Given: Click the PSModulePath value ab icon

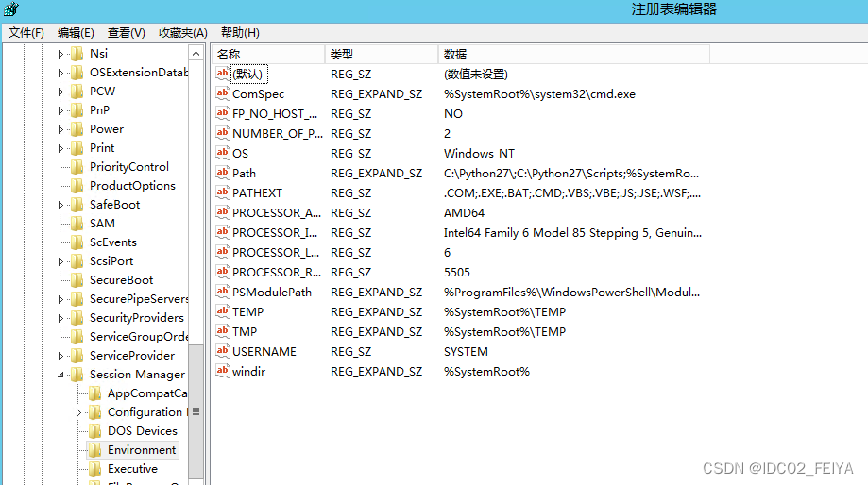Looking at the screenshot, I should pyautogui.click(x=223, y=292).
